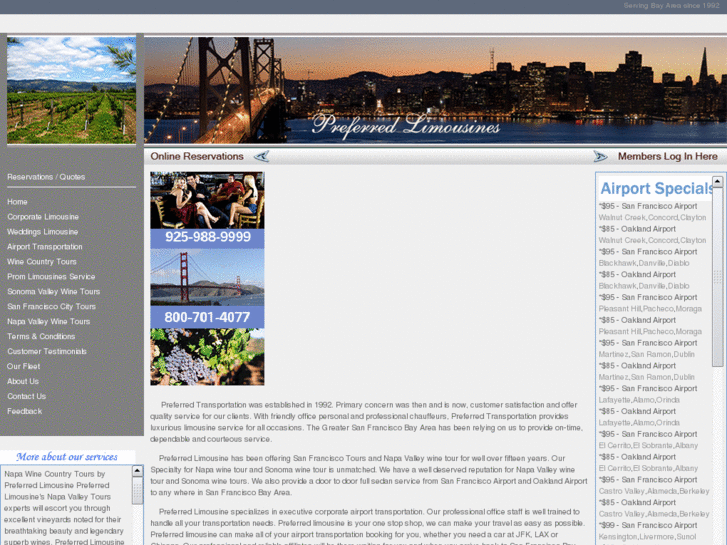Viewport: 727px width, 545px height.
Task: Click the Airport Specials heading
Action: pyautogui.click(x=656, y=188)
